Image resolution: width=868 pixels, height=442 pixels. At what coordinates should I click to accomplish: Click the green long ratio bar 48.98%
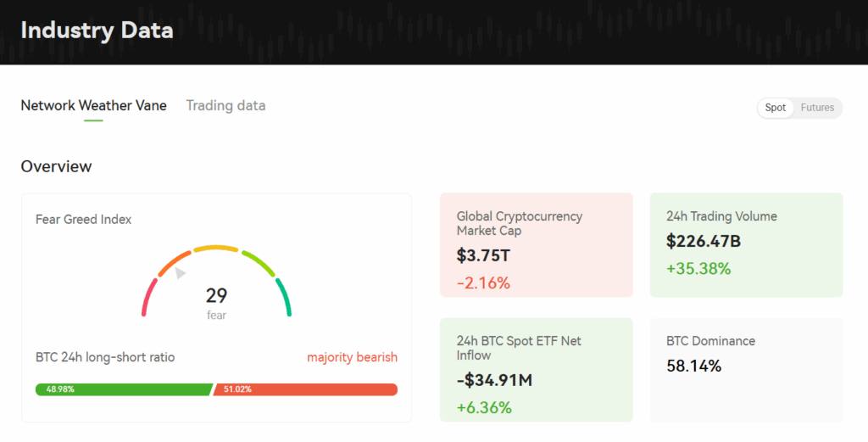click(123, 389)
